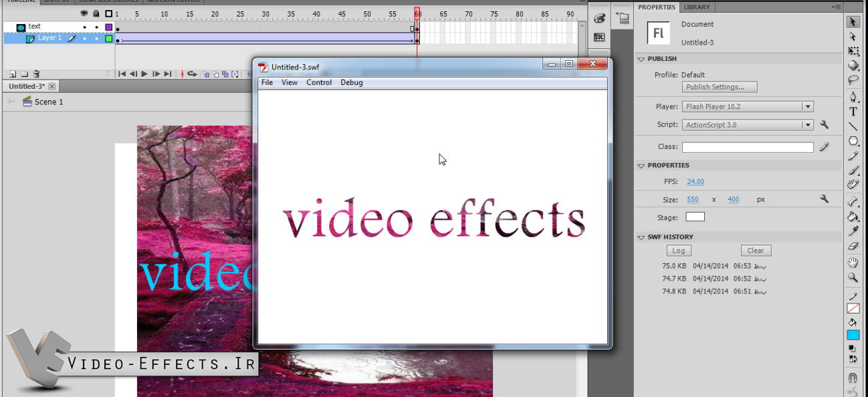Open the Debug menu in SWF window
The image size is (868, 397).
click(352, 83)
